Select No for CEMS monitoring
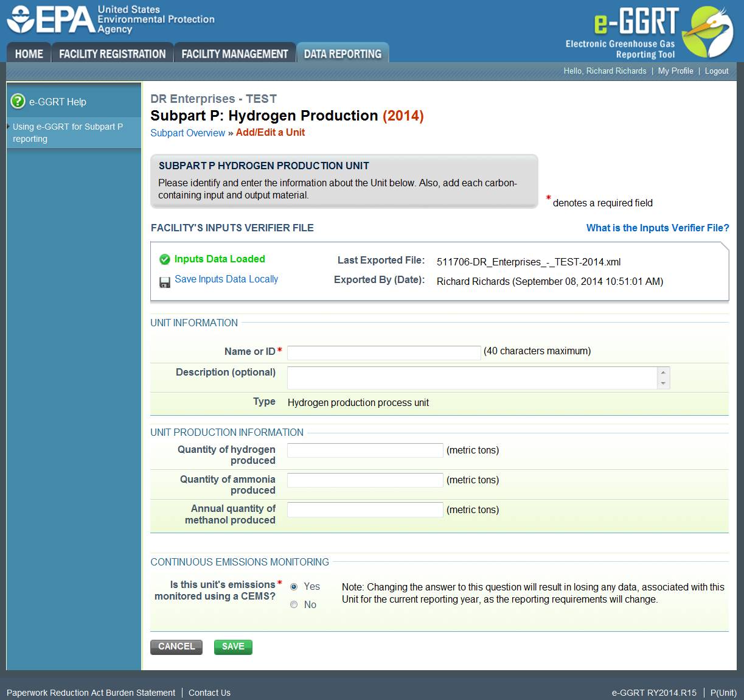 (x=294, y=604)
